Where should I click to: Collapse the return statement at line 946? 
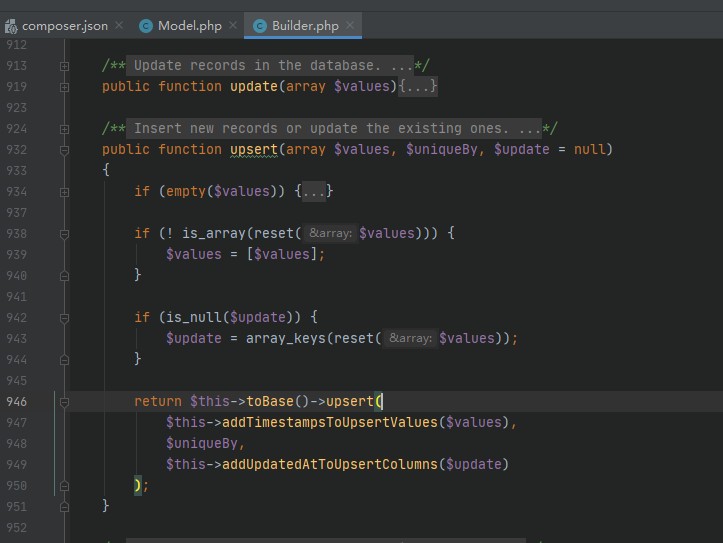(65, 402)
